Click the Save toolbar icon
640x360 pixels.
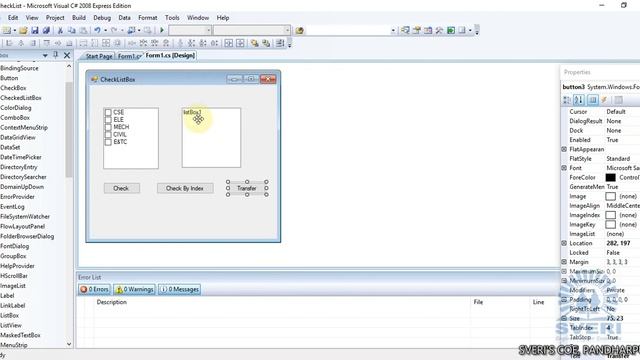pyautogui.click(x=35, y=30)
